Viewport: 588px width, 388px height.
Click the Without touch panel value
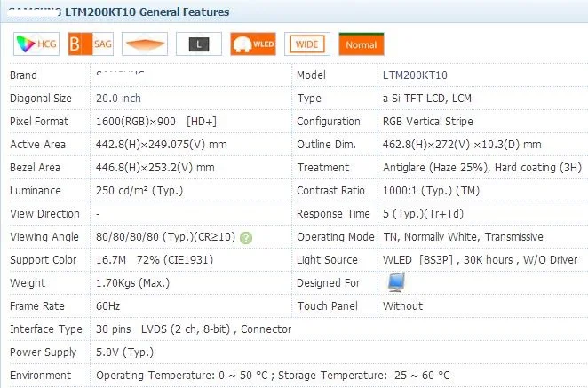tap(402, 306)
